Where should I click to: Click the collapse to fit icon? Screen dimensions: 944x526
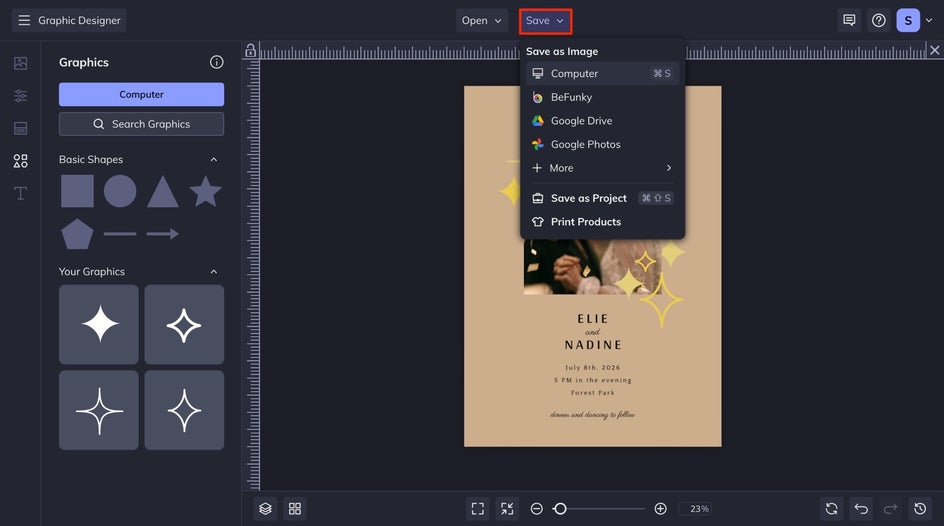point(507,509)
